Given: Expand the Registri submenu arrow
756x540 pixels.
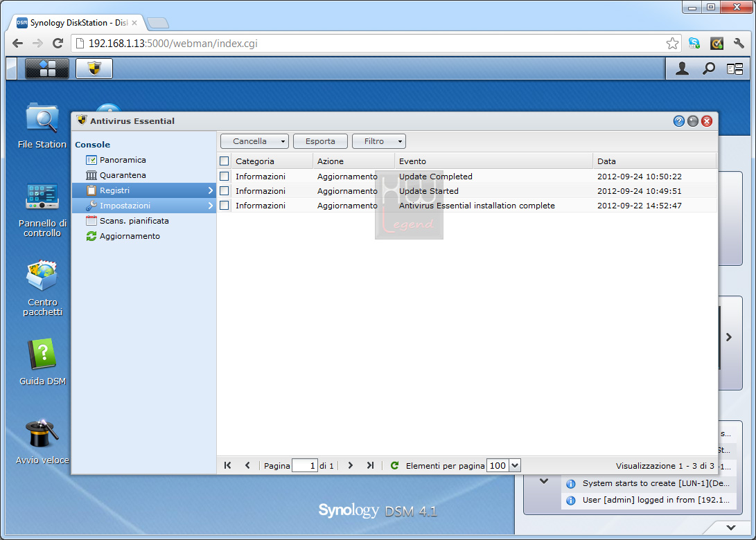Looking at the screenshot, I should click(210, 190).
